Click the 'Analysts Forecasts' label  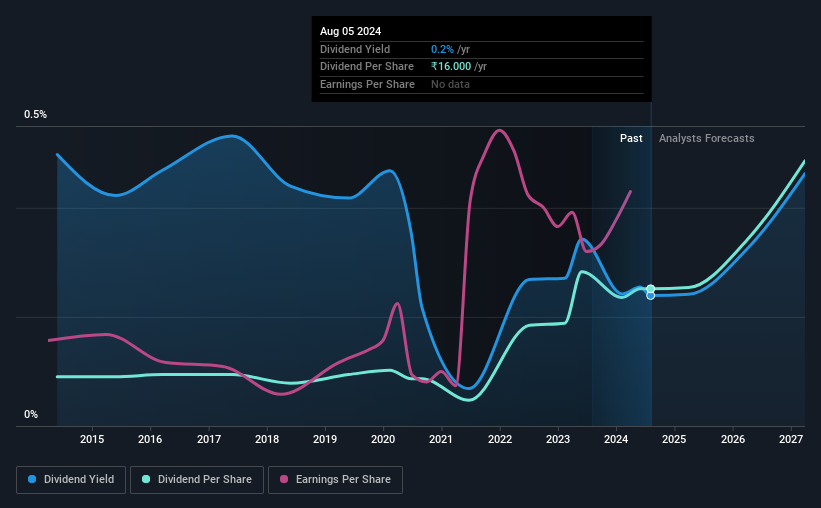pos(706,138)
